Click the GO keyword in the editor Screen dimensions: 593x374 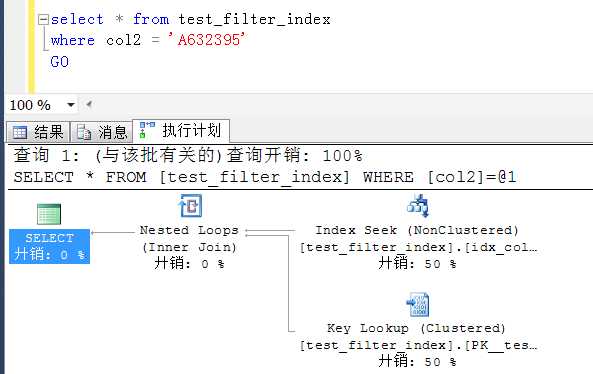(60, 62)
